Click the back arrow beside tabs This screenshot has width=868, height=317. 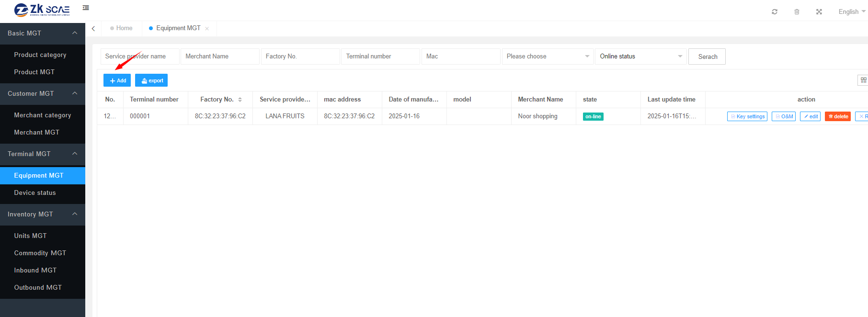(x=93, y=29)
